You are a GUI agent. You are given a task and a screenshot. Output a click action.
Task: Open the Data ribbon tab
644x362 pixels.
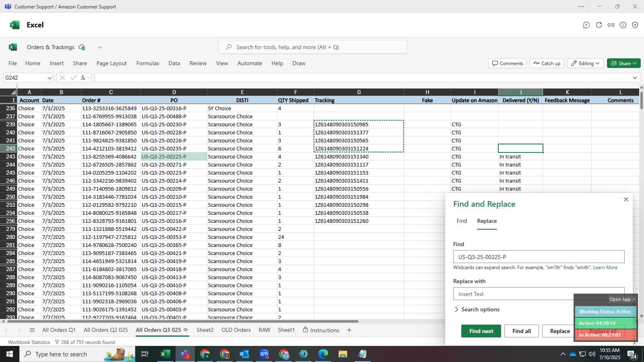point(174,63)
